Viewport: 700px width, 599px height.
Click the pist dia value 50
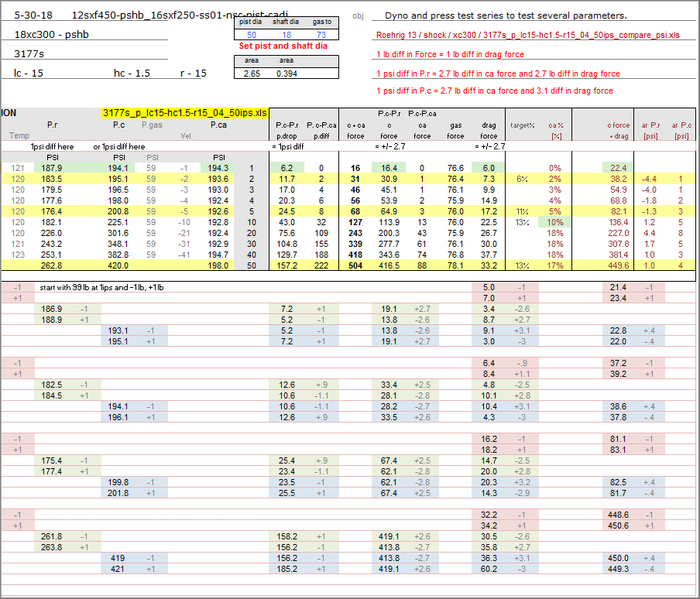252,35
